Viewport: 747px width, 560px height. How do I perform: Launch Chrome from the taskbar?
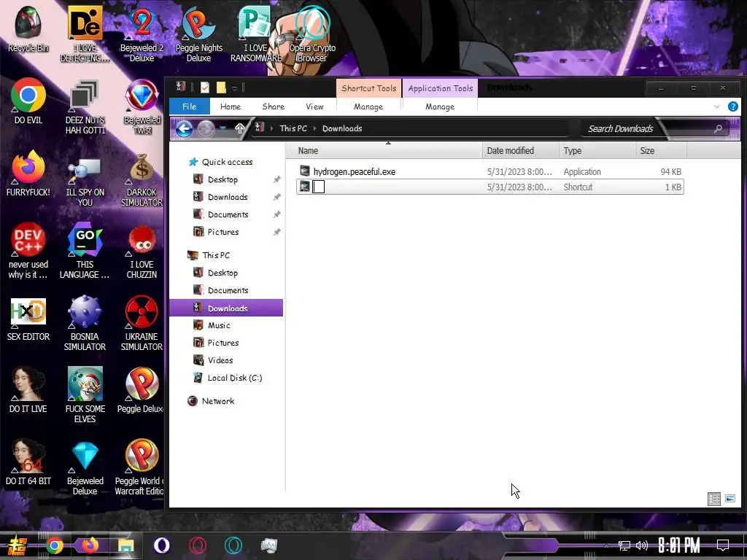coord(54,545)
